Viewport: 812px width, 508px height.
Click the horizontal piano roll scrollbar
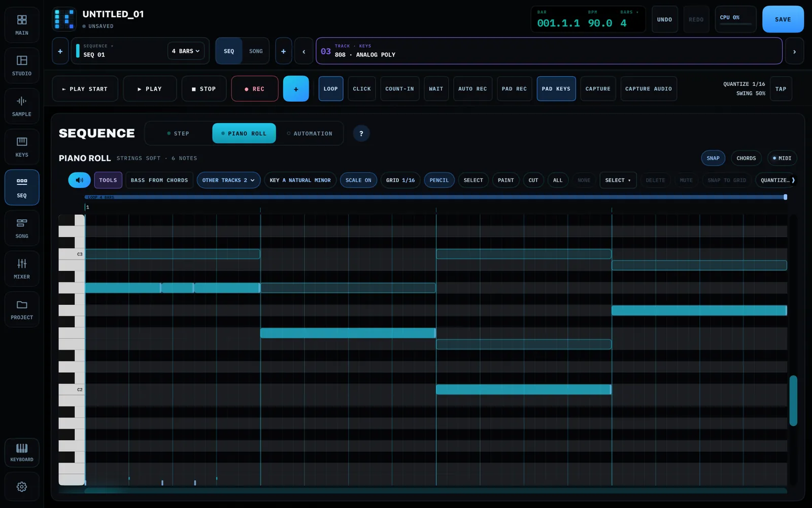(435, 490)
